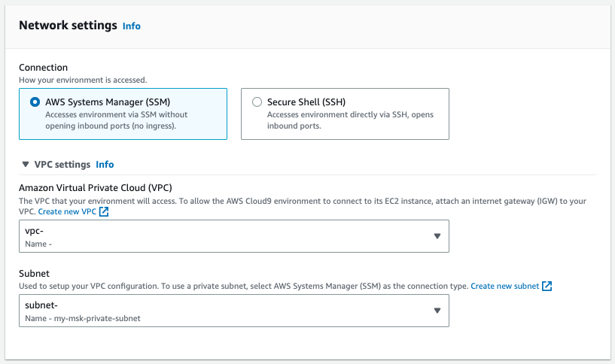
Task: Choose the Secure Shell (SSH) connection card
Action: [345, 114]
